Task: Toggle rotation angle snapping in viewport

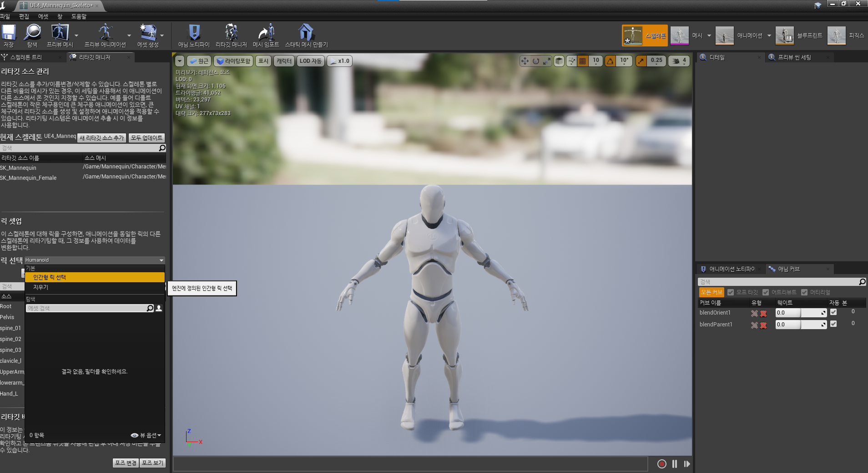Action: pyautogui.click(x=611, y=61)
